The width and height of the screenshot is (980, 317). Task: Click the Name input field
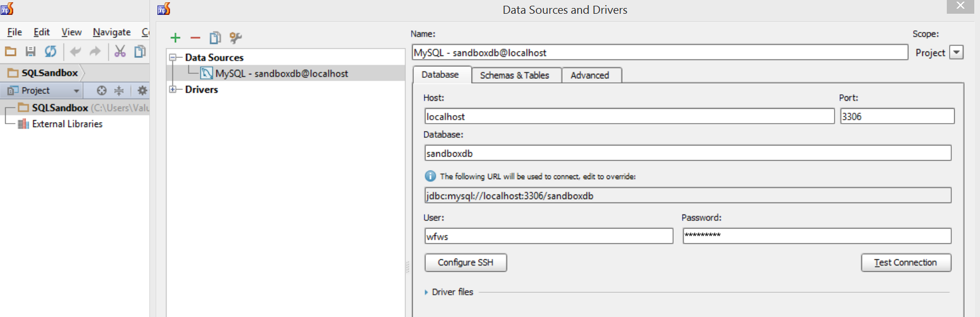pyautogui.click(x=659, y=52)
